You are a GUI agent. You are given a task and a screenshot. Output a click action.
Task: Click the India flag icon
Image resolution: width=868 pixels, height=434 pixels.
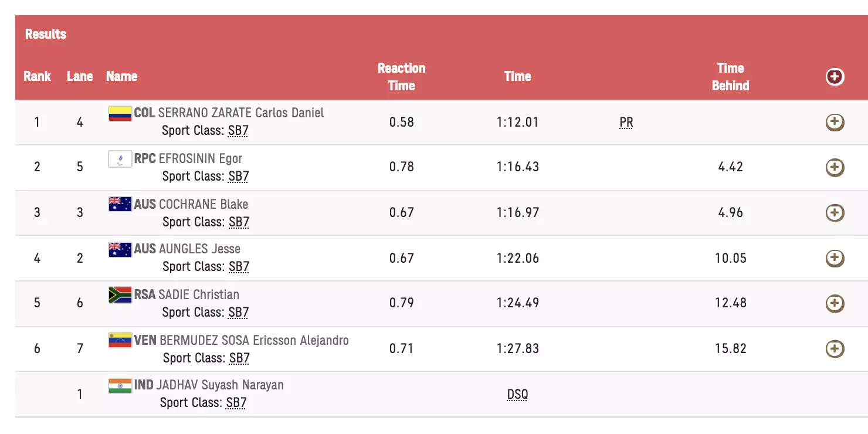tap(120, 385)
